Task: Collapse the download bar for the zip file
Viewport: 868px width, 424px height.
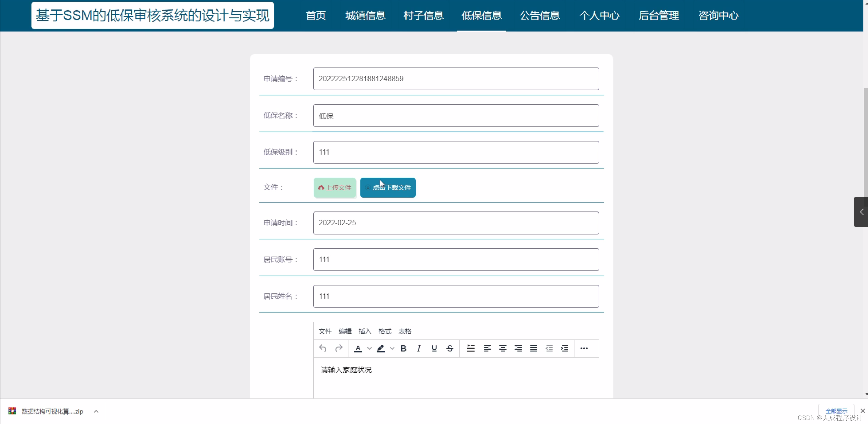Action: point(96,411)
